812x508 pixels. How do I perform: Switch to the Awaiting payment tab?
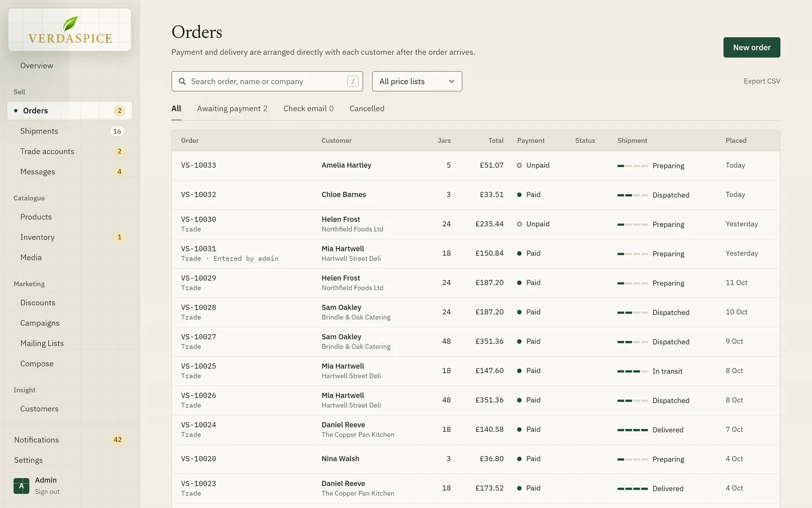click(x=232, y=109)
